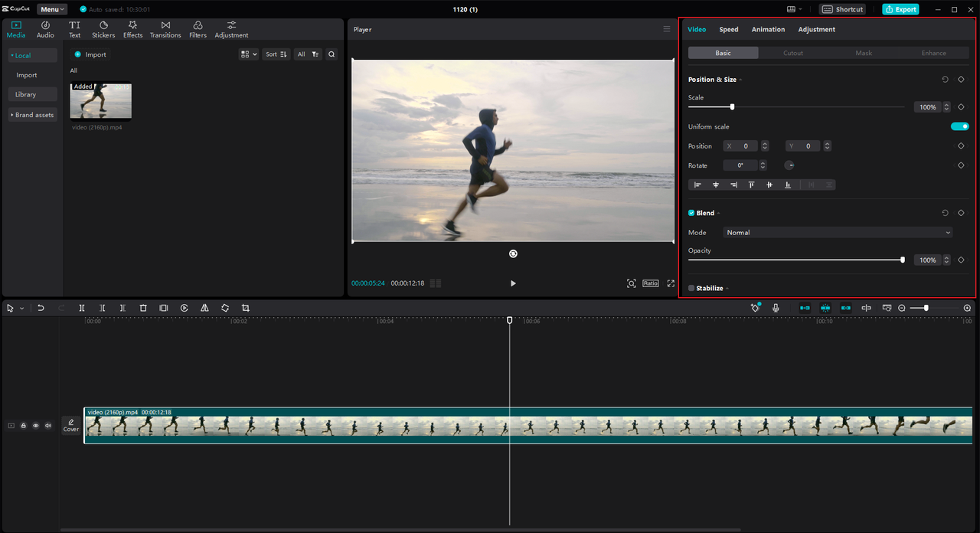The height and width of the screenshot is (533, 980).
Task: Open the Cutout sub-tab
Action: click(x=793, y=53)
